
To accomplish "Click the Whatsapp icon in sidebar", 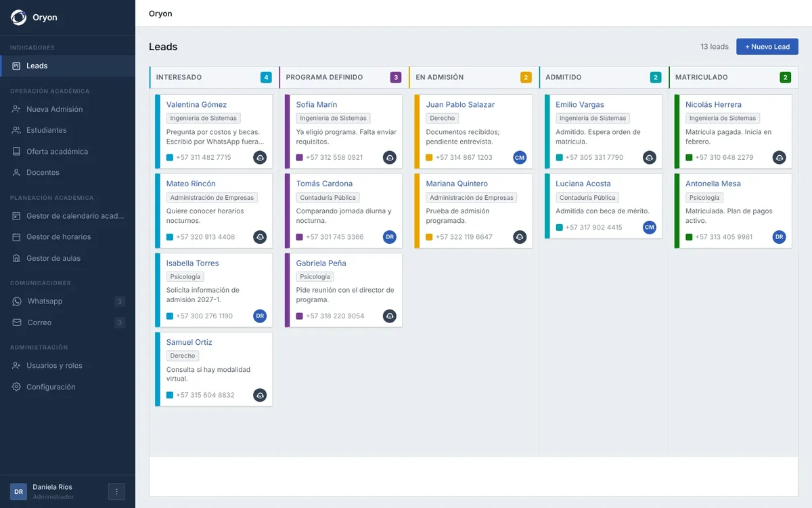I will coord(17,301).
